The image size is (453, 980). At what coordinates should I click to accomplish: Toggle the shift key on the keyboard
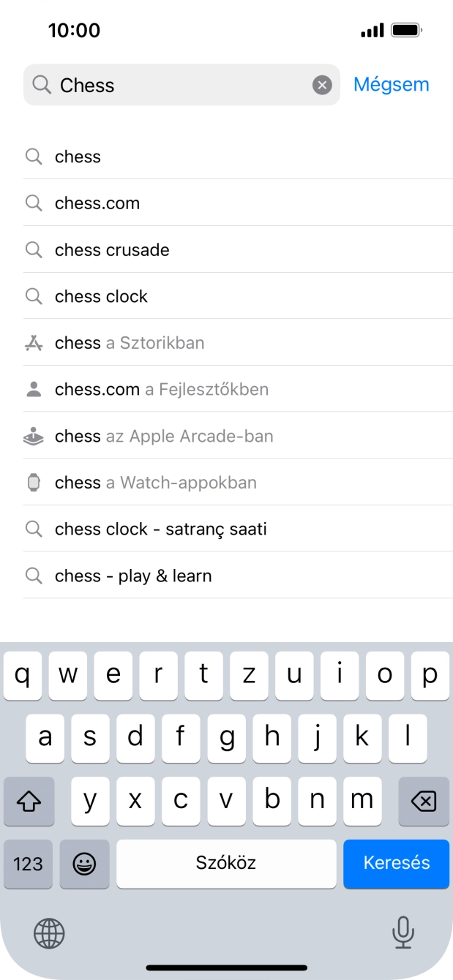point(29,801)
